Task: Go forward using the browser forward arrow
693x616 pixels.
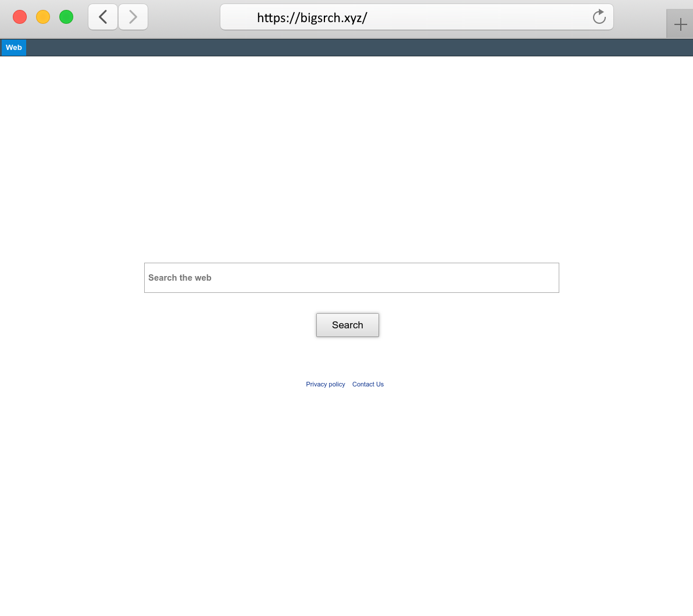Action: [133, 17]
